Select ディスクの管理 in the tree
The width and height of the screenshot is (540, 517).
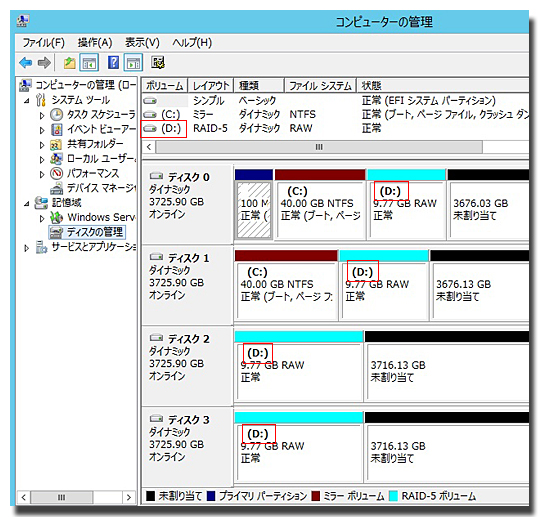(x=94, y=232)
